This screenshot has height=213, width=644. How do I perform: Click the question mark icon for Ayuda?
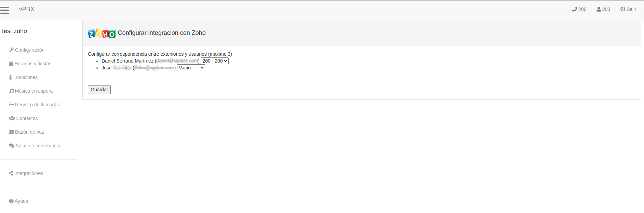pos(11,201)
